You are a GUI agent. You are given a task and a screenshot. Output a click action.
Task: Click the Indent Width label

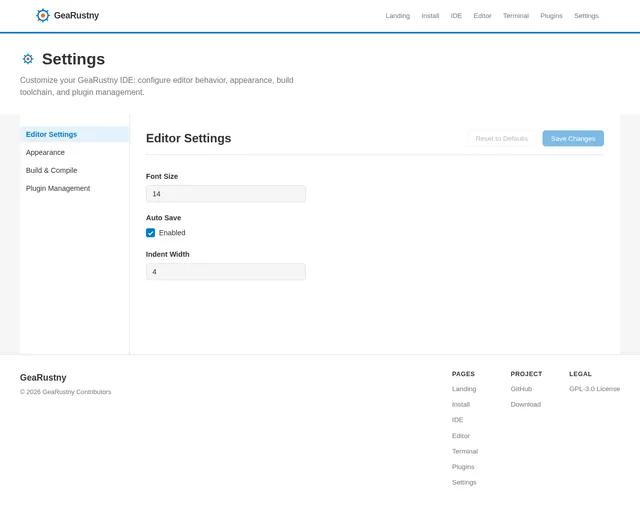click(167, 254)
